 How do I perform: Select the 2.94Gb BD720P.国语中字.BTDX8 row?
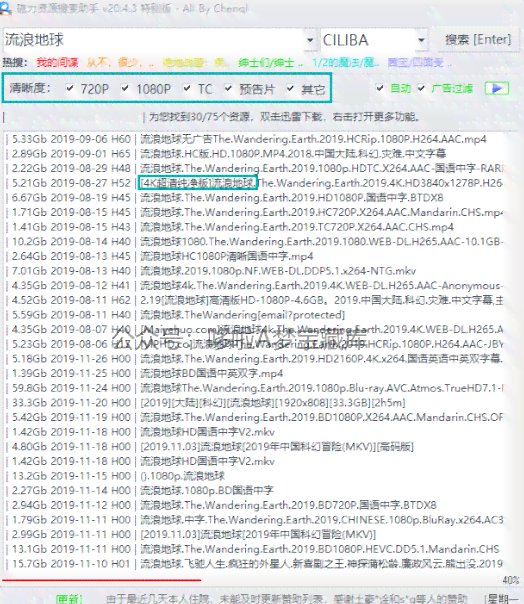click(254, 505)
